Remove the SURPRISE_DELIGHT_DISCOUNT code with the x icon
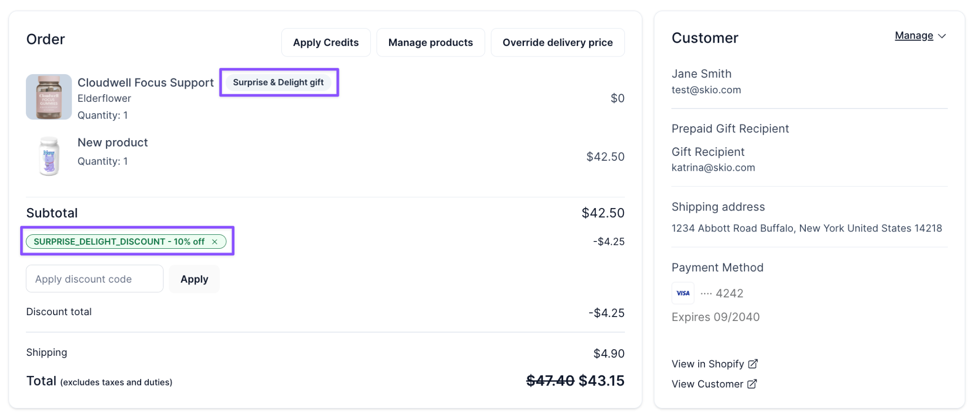This screenshot has height=418, width=980. (215, 242)
